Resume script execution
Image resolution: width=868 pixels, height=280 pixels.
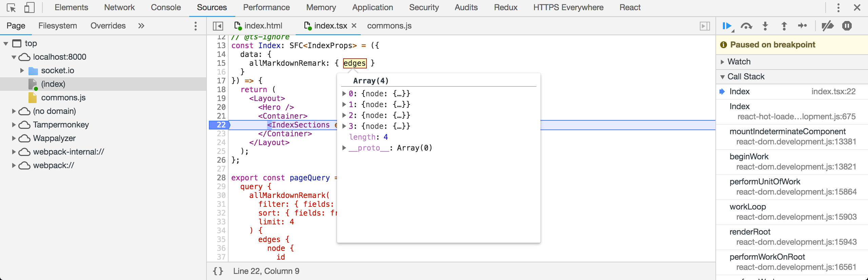point(727,26)
